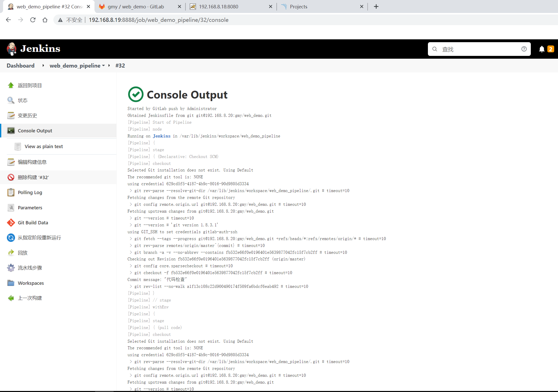Viewport: 558px width, 392px height.
Task: Click the Jenkins logo butler icon
Action: tap(11, 49)
